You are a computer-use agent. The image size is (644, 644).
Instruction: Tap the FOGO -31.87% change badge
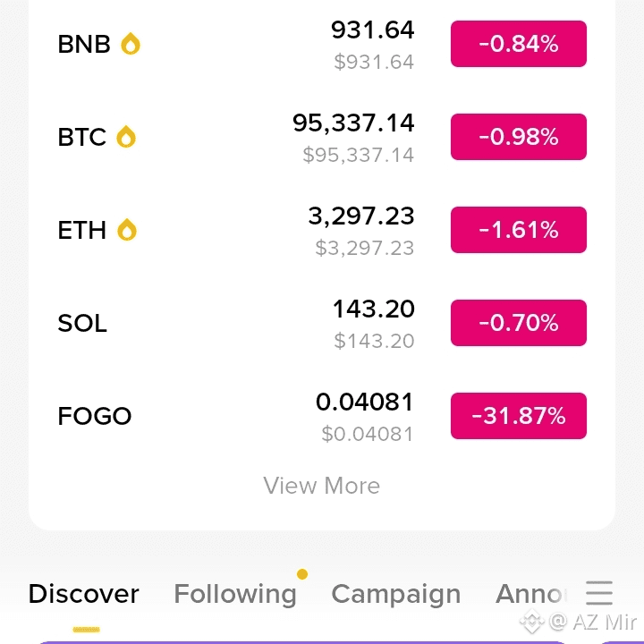point(518,416)
